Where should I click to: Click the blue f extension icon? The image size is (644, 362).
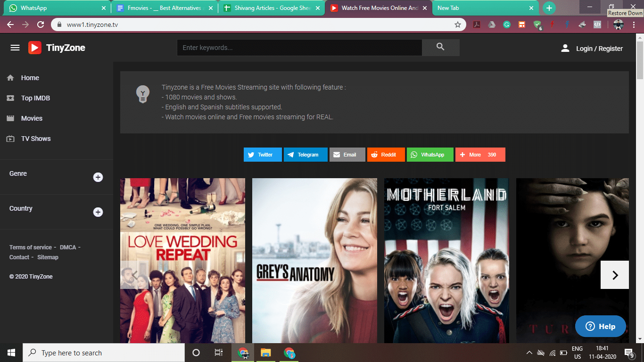567,25
